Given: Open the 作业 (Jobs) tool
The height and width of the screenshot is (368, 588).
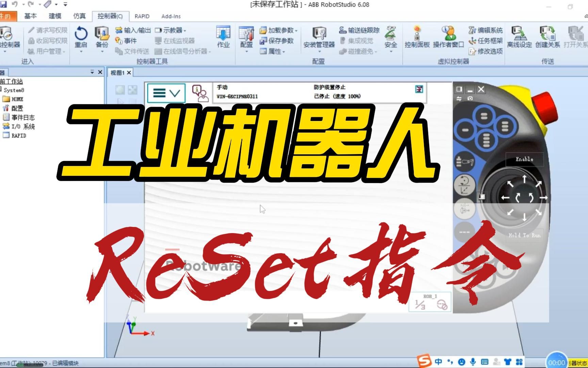Looking at the screenshot, I should click(223, 36).
